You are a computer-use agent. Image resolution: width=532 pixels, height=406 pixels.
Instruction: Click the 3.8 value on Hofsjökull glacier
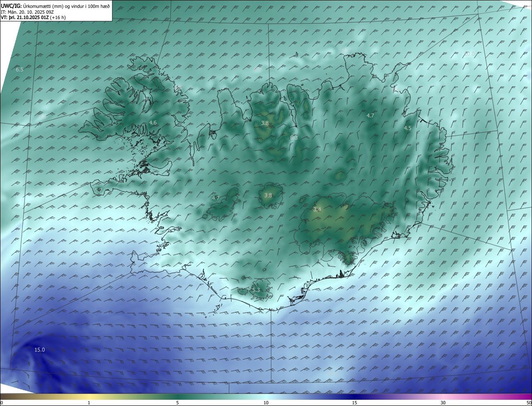[x=268, y=195]
